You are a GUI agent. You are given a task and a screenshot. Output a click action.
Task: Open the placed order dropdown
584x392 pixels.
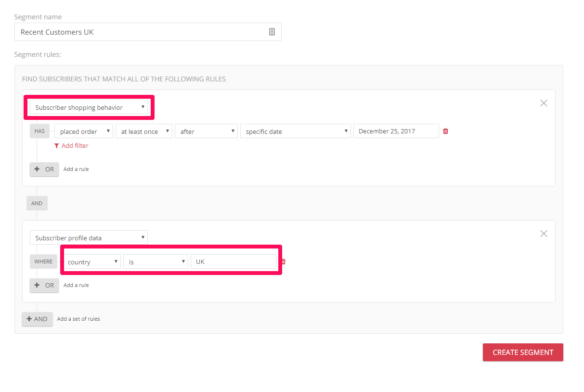click(x=84, y=131)
